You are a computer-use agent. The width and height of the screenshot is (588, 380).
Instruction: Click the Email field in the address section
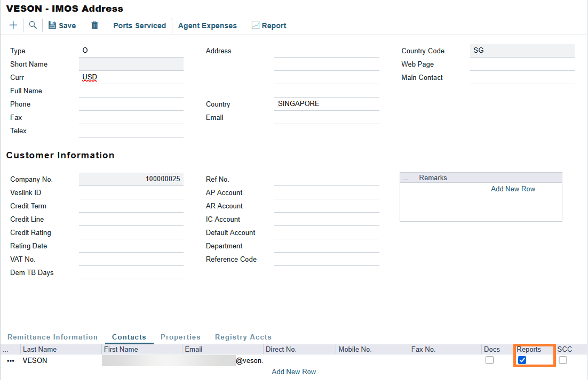(x=327, y=118)
